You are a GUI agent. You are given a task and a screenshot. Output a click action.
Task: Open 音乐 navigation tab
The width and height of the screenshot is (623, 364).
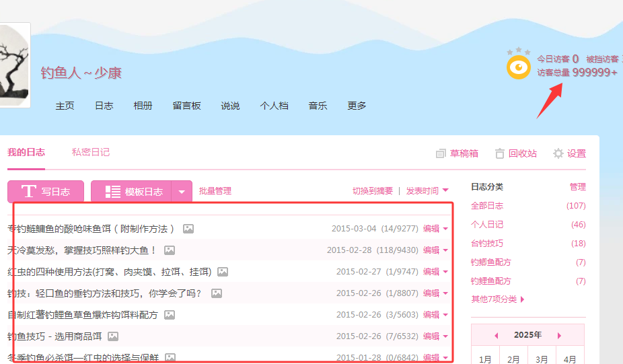[x=318, y=106]
